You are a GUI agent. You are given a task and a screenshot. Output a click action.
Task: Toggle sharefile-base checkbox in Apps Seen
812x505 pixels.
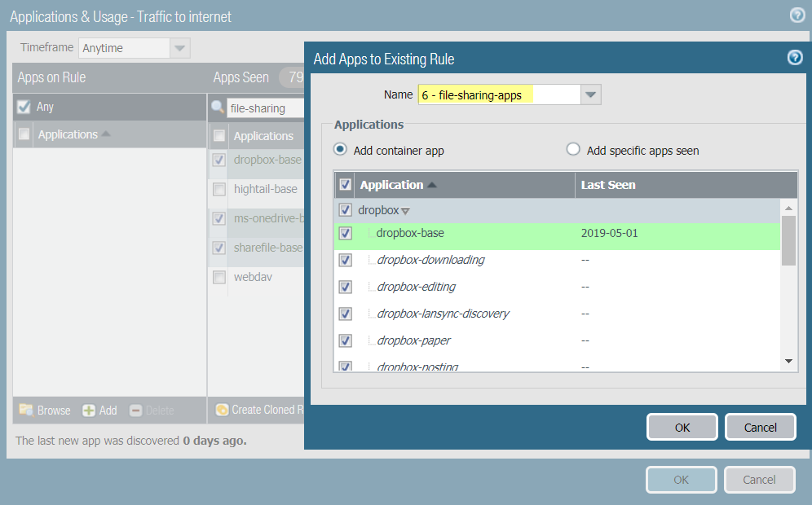click(x=219, y=248)
